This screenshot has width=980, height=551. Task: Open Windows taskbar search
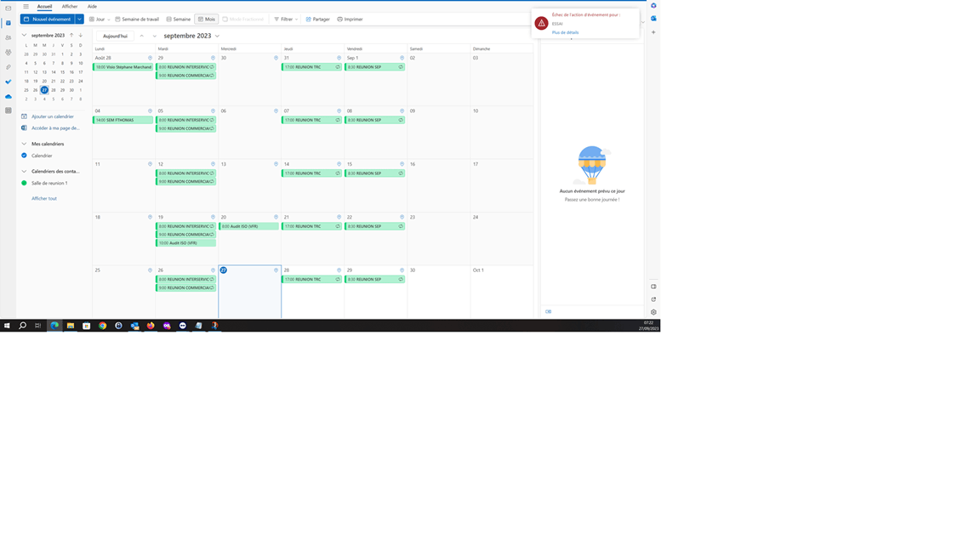[22, 326]
